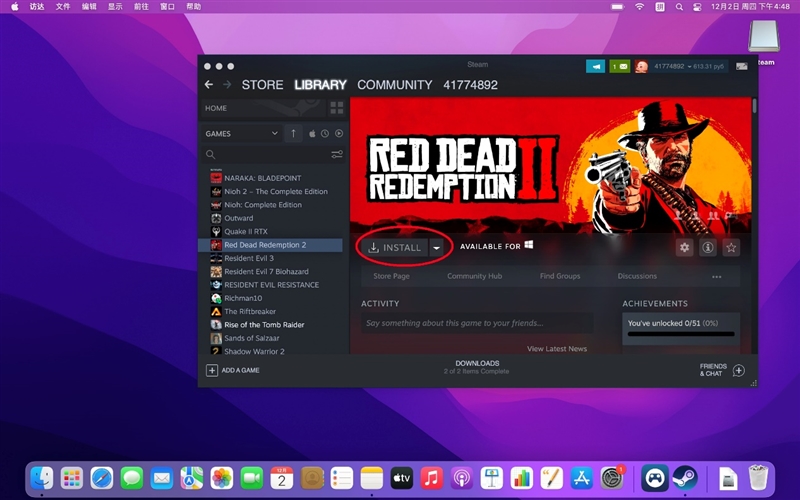
Task: Switch to the STORE tab
Action: coord(262,85)
